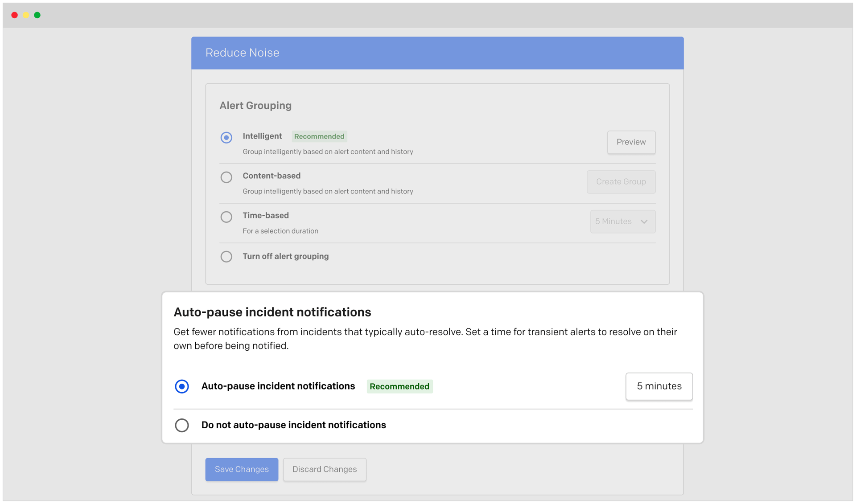856x504 pixels.
Task: Click Discard Changes
Action: click(325, 469)
